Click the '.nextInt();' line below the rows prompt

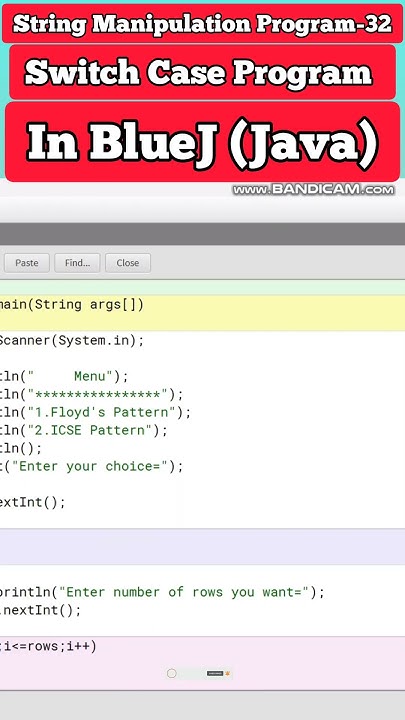pos(40,610)
